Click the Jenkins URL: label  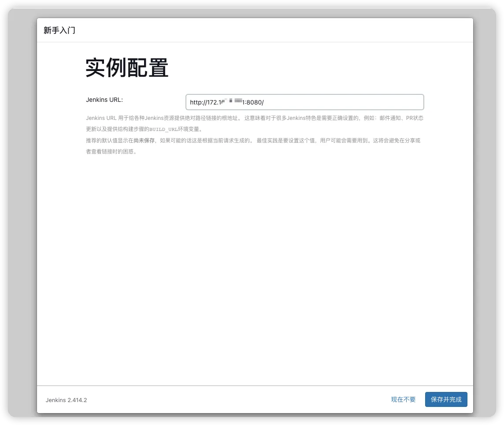104,100
